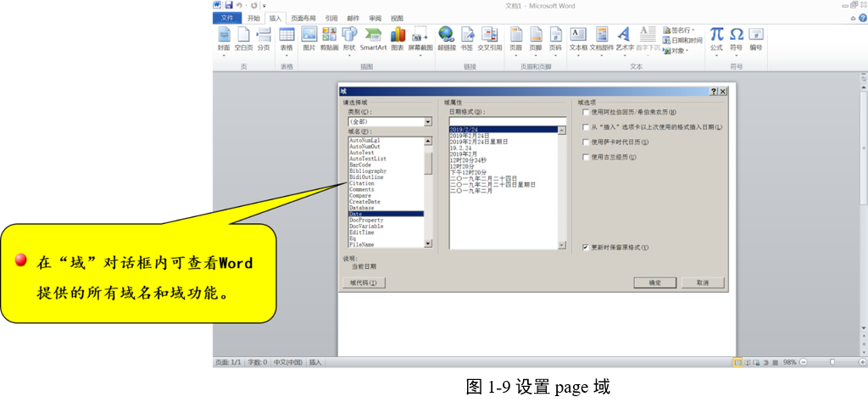Screen dimensions: 868x408
Task: Open 文档部件 quick parts
Action: pyautogui.click(x=602, y=42)
